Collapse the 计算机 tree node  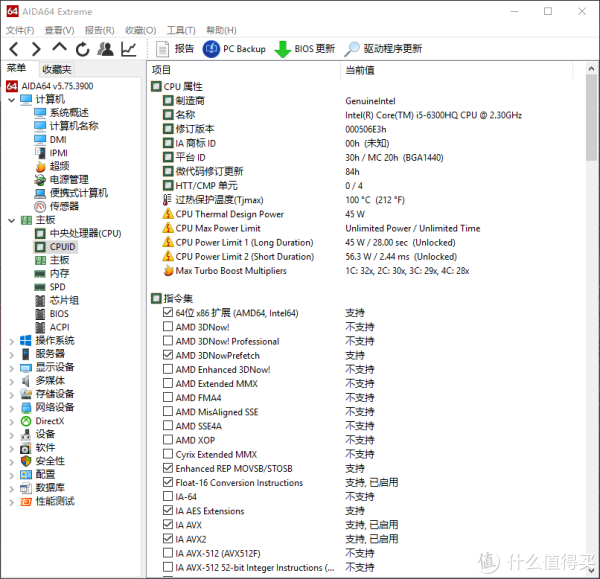coord(12,100)
